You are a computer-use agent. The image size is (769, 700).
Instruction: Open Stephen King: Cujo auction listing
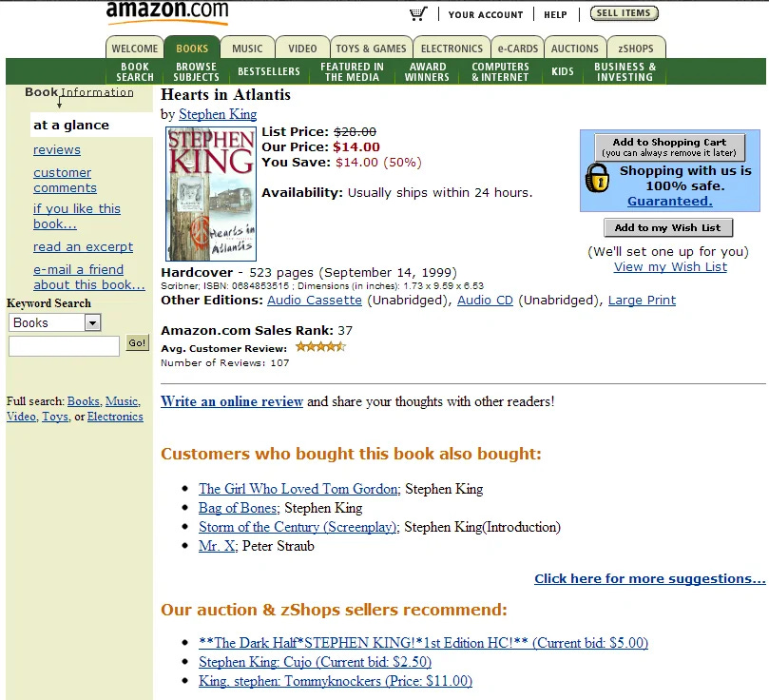coord(315,662)
